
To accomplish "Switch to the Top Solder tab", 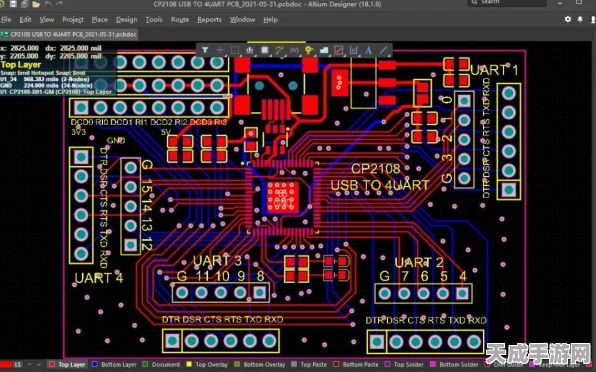I will tap(404, 364).
